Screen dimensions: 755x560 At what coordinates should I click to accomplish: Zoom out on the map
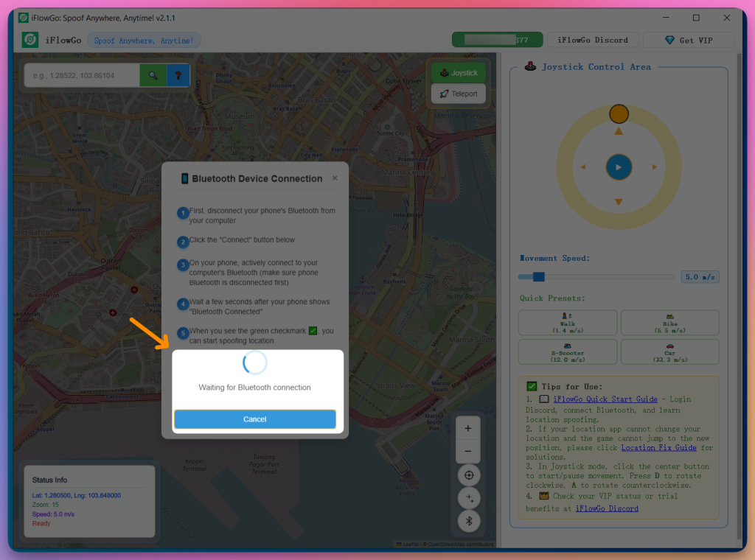click(x=468, y=451)
